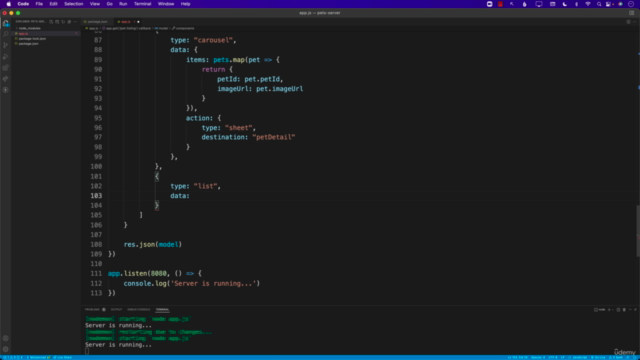The image size is (640, 360).
Task: Open the Run menu
Action: click(123, 4)
